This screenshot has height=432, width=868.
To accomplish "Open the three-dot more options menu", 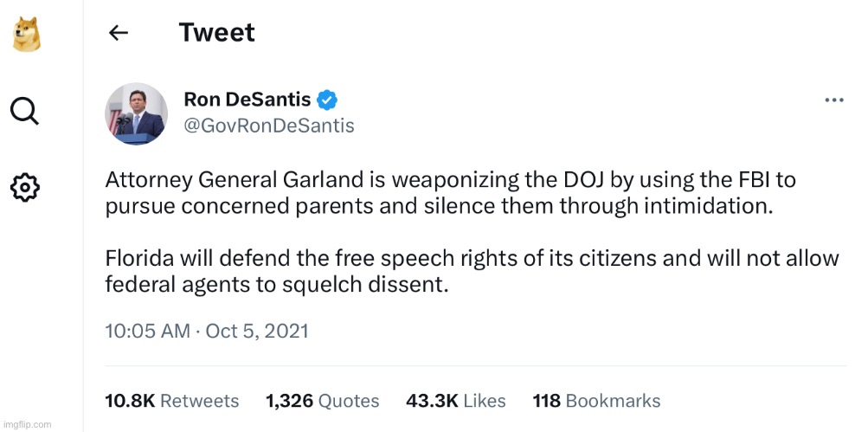I will 833,100.
